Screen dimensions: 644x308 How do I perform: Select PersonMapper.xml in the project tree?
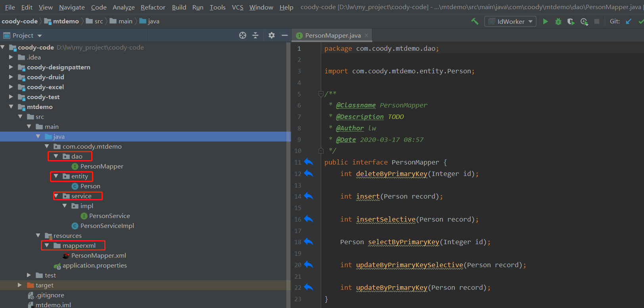tap(98, 256)
